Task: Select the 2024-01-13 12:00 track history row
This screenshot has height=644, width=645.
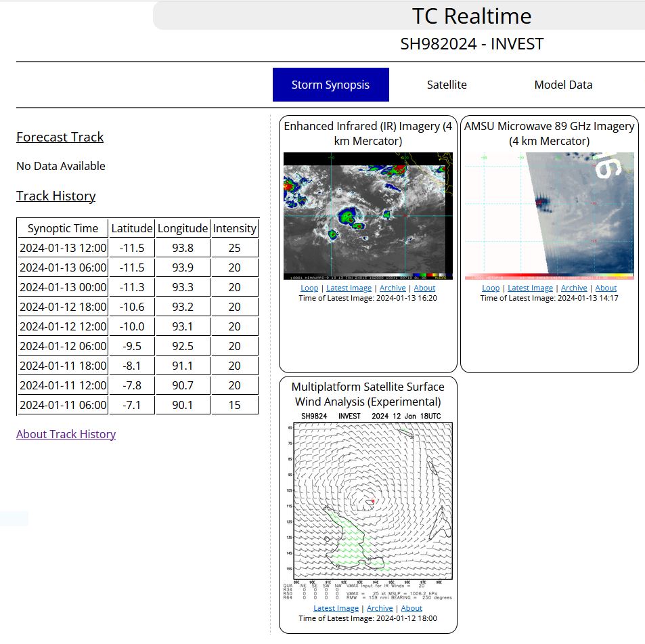Action: point(138,248)
